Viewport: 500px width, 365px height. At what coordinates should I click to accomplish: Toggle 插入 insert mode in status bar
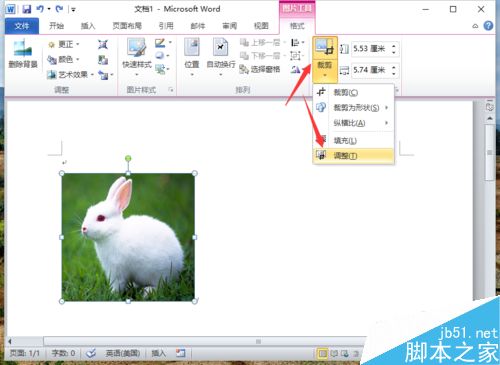pyautogui.click(x=158, y=353)
